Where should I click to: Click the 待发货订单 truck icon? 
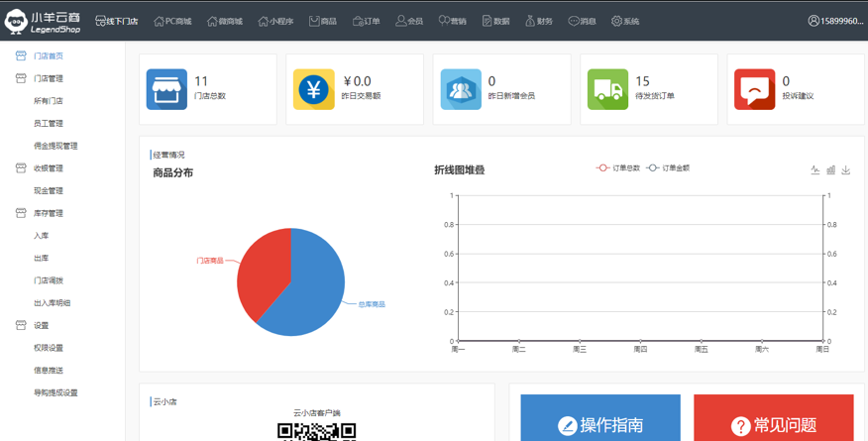point(607,89)
